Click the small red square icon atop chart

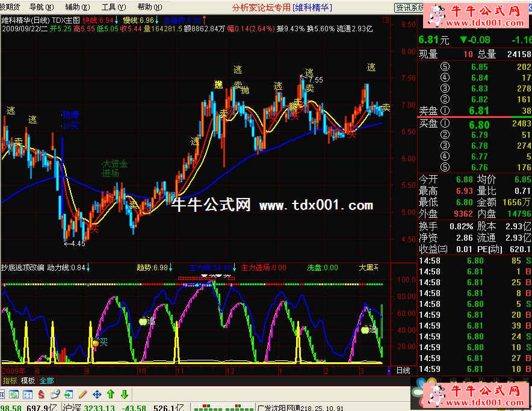[385, 20]
